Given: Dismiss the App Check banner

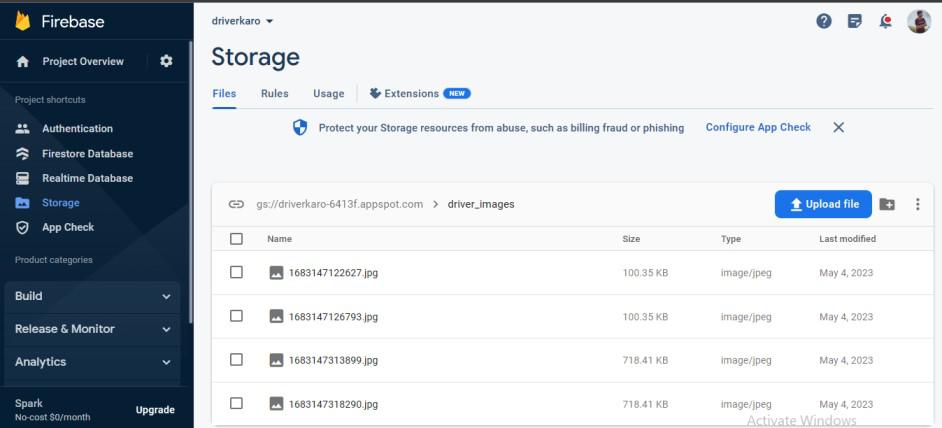Looking at the screenshot, I should (x=839, y=127).
